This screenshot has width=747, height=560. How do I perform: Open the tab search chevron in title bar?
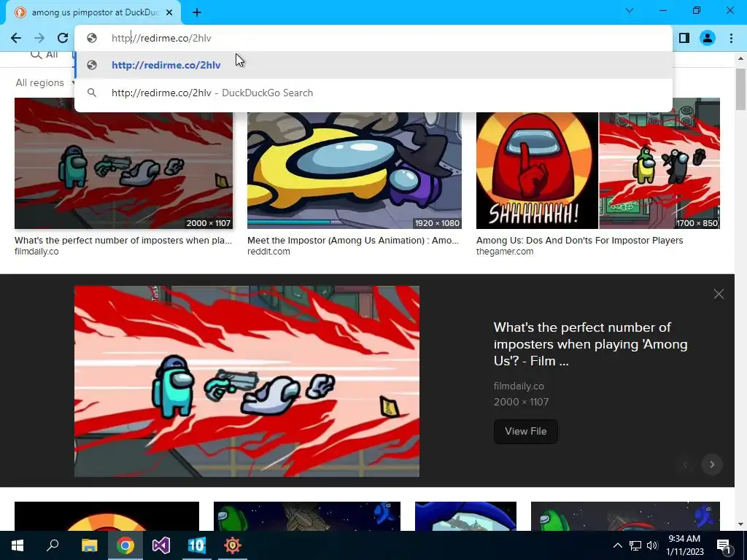[x=630, y=10]
